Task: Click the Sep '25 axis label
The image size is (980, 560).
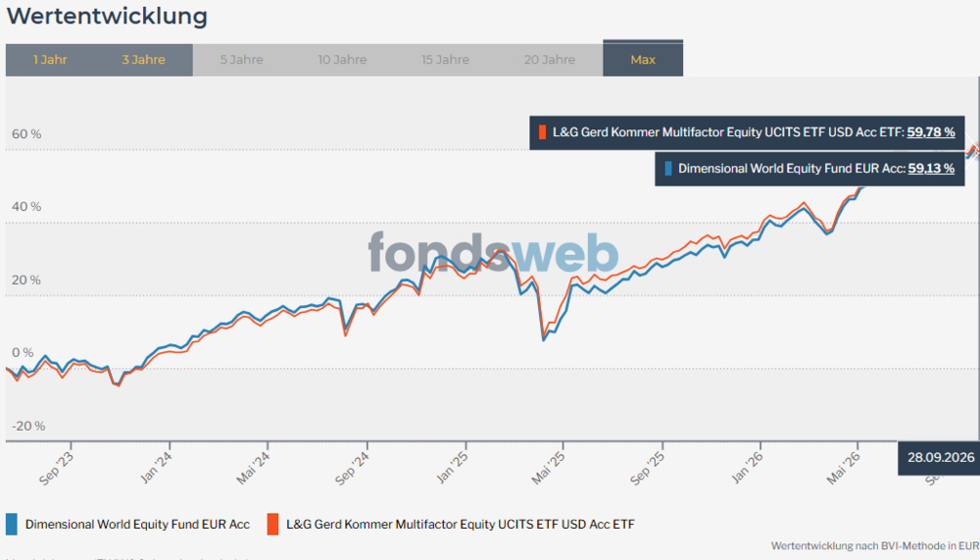Action: pyautogui.click(x=648, y=468)
